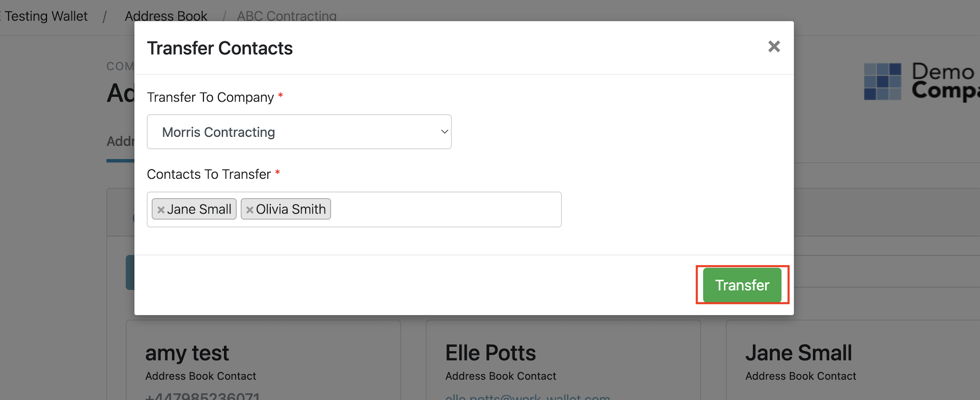Select the Olivia Smith tag label
Viewport: 980px width, 400px height.
click(x=291, y=209)
